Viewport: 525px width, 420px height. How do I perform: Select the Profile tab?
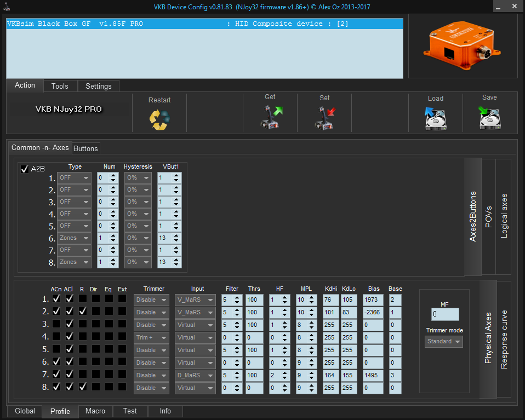point(60,411)
